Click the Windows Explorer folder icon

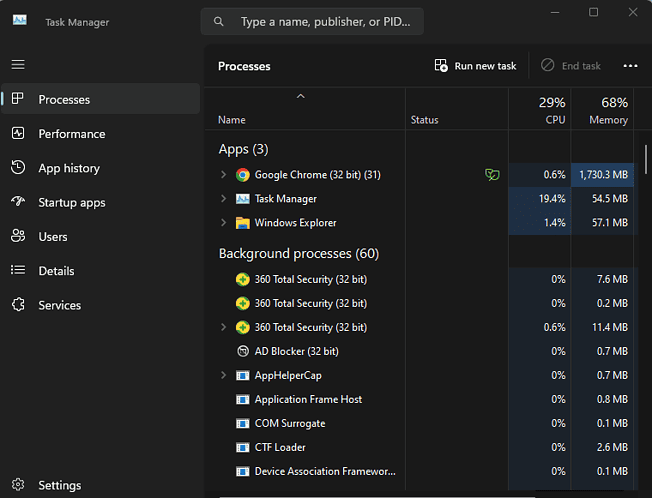tap(242, 223)
